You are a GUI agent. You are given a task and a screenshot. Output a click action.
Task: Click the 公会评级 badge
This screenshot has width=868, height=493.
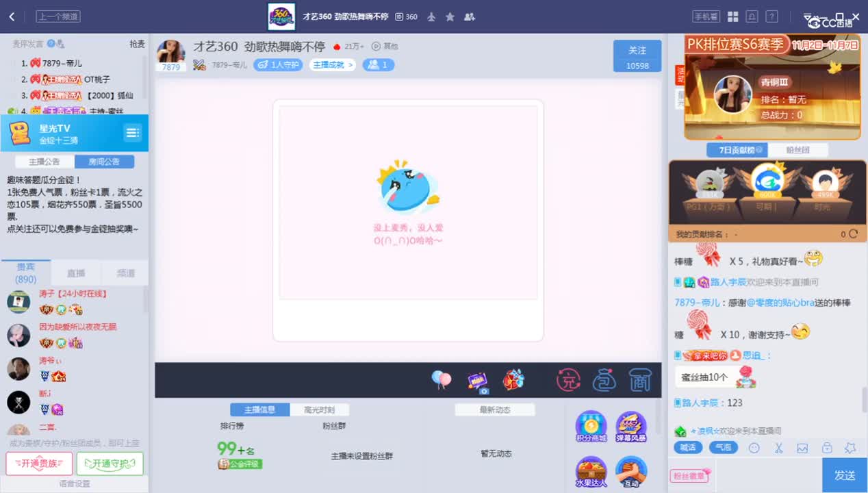(240, 464)
